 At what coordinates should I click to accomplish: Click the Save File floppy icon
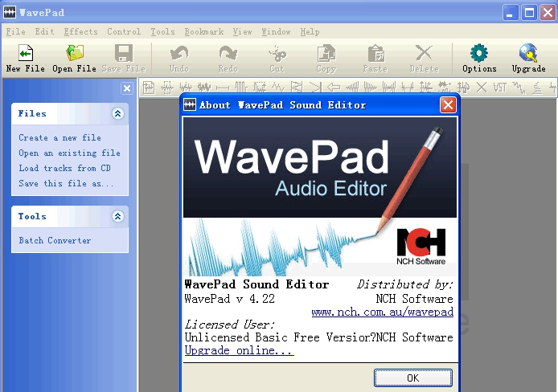point(124,53)
